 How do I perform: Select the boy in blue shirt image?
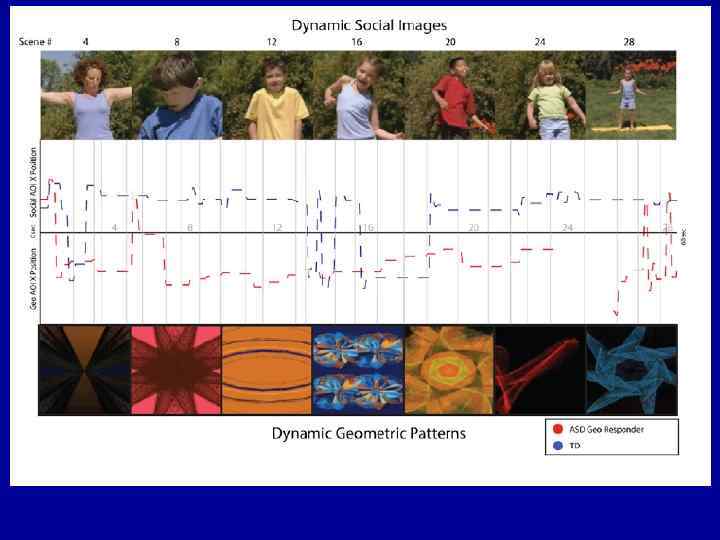pos(177,95)
